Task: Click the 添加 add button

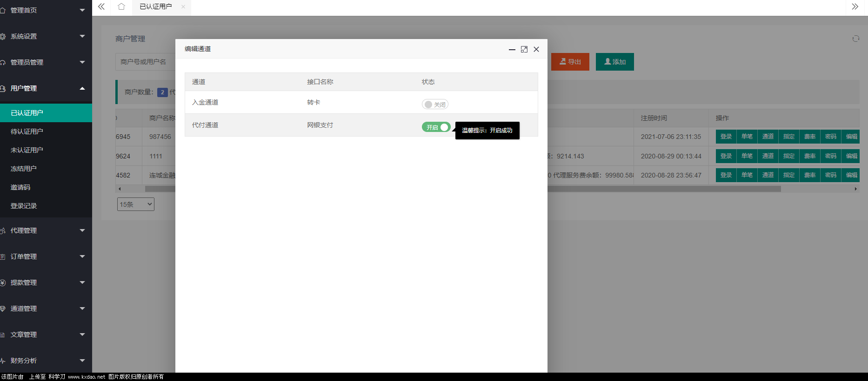Action: (x=614, y=62)
